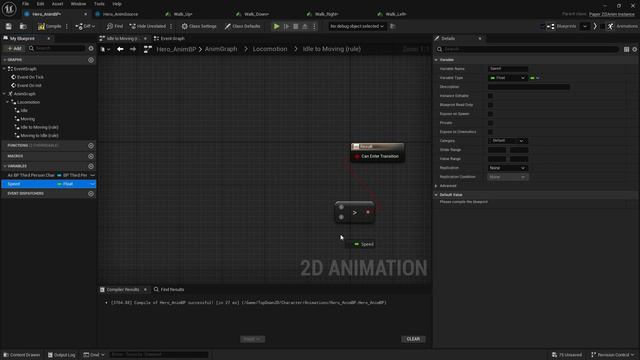The height and width of the screenshot is (360, 640).
Task: Open Revision Control menu
Action: (613, 355)
